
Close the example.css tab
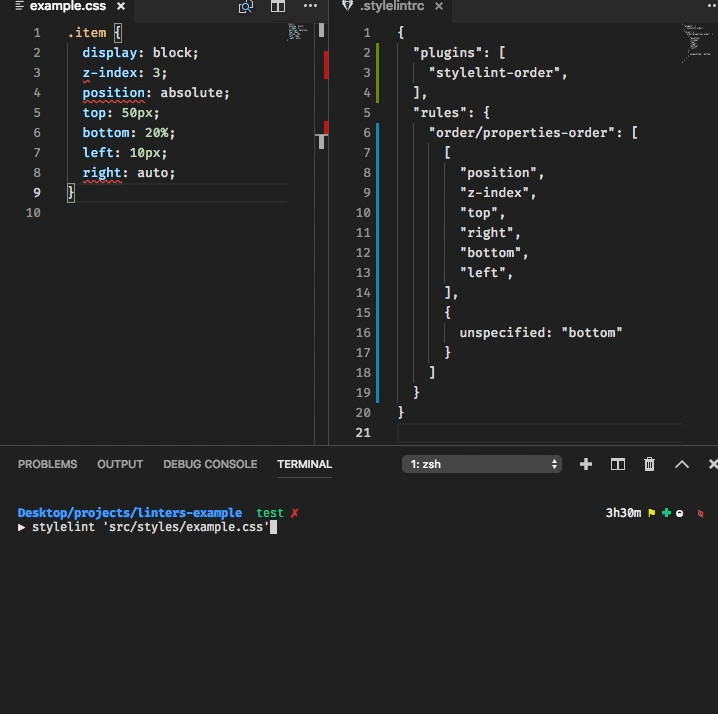tap(121, 6)
